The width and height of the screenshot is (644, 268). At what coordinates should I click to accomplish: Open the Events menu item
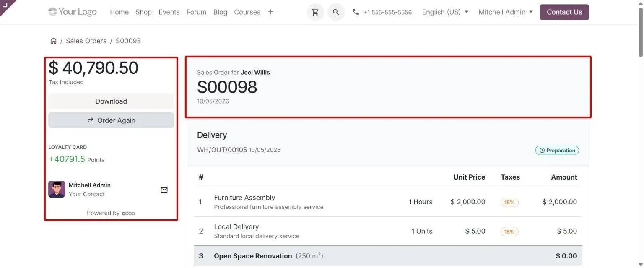tap(169, 12)
